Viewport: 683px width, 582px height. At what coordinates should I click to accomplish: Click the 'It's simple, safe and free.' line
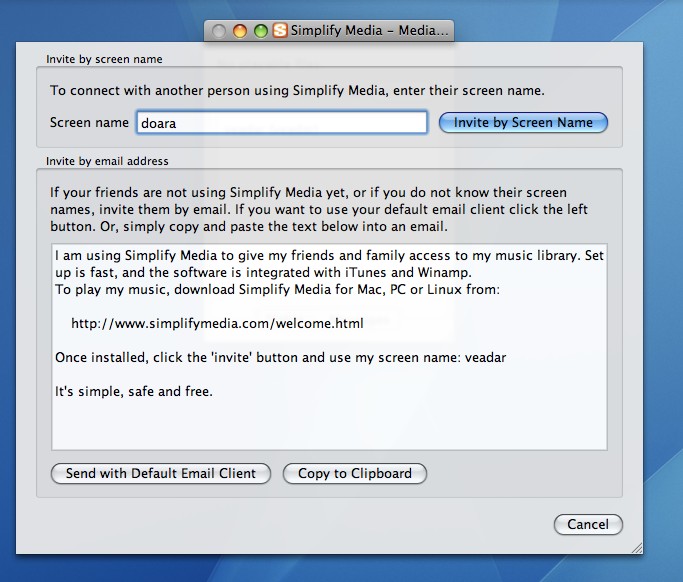[x=134, y=392]
